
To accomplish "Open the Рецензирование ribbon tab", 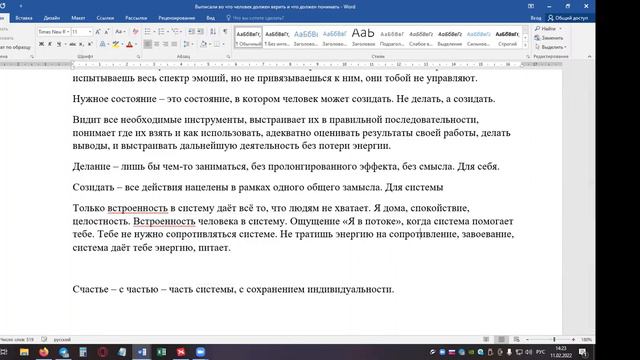I will (177, 18).
